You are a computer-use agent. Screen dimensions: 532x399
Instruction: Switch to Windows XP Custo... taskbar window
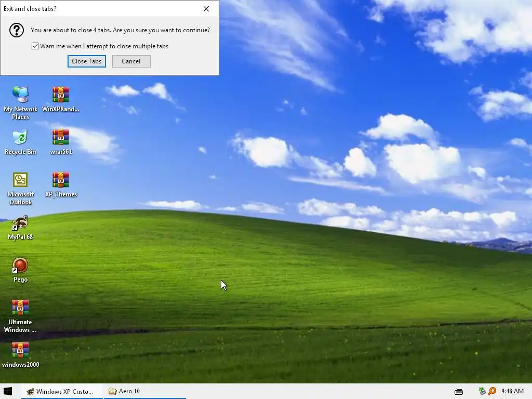click(62, 391)
